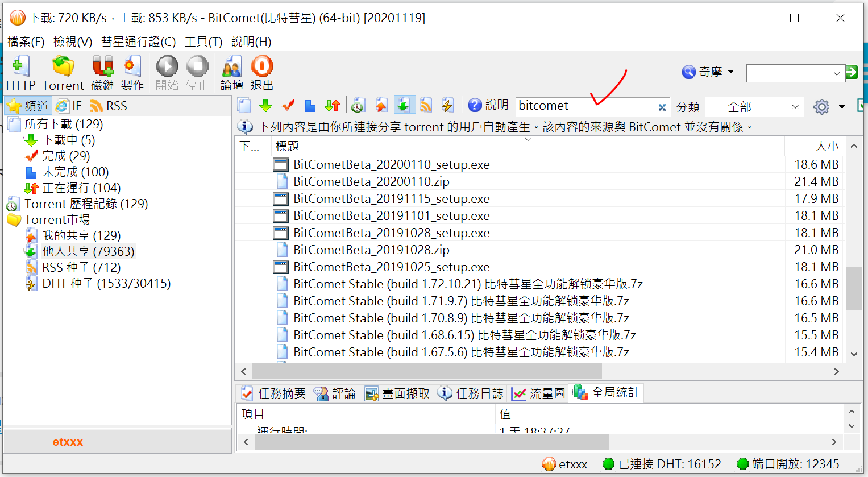Open the 說明(H) menu

pos(251,42)
